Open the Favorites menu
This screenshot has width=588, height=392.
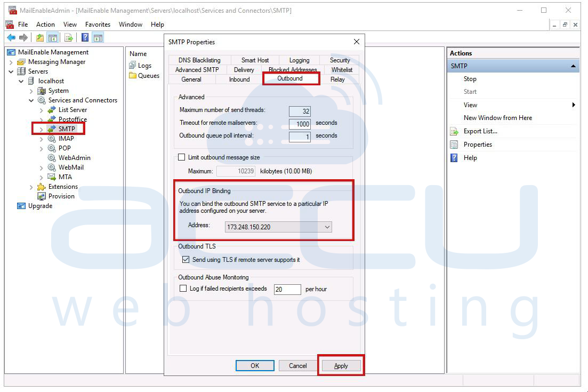pos(98,25)
